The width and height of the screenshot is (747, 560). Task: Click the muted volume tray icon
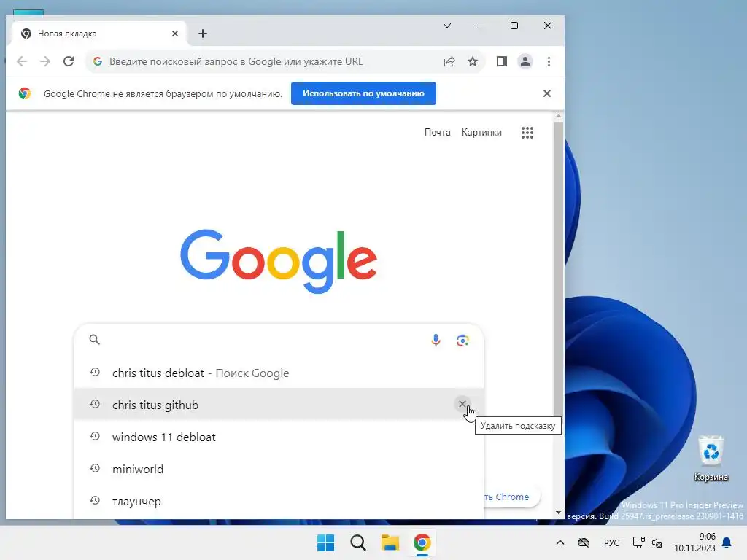(657, 542)
